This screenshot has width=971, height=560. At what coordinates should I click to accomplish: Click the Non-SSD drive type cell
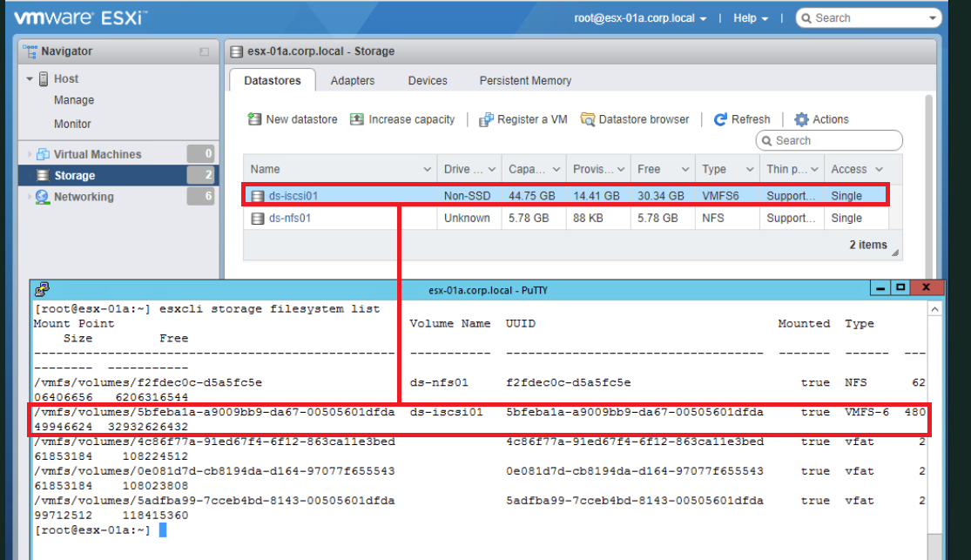pos(467,196)
